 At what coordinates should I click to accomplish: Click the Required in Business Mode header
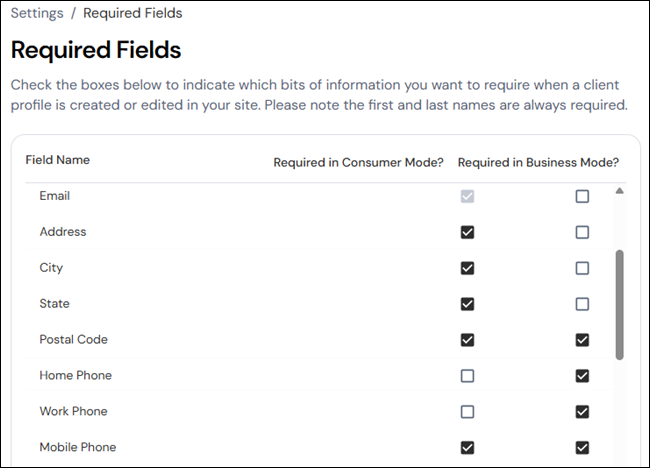pos(538,162)
